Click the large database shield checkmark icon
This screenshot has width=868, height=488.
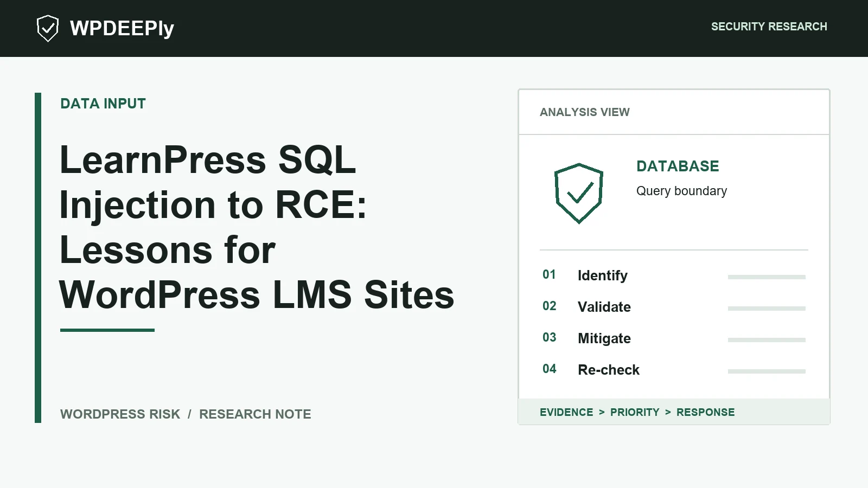(579, 193)
